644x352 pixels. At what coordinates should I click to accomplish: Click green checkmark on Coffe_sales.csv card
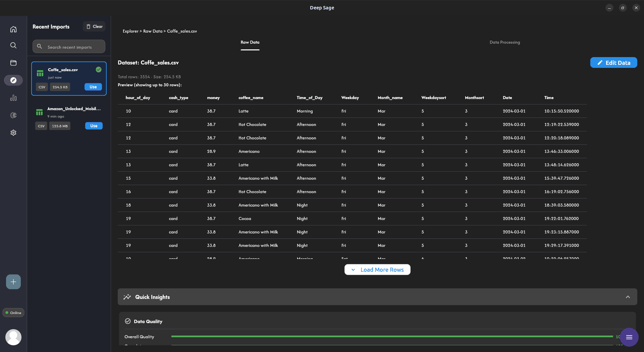tap(99, 70)
